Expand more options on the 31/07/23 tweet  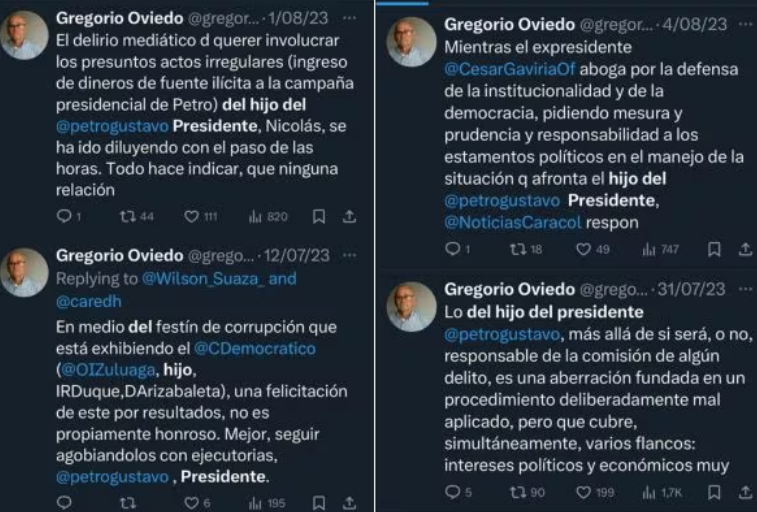(x=744, y=289)
